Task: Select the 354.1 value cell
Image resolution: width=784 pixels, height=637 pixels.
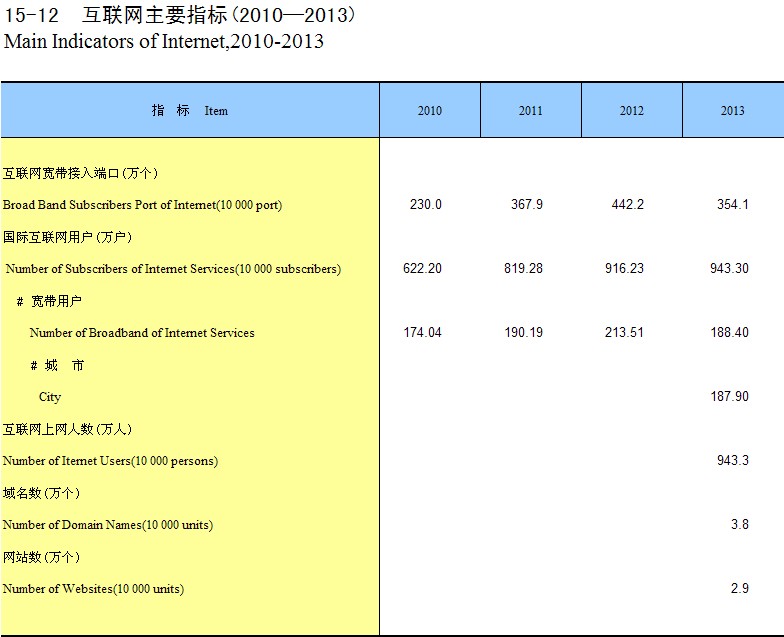Action: [x=731, y=205]
